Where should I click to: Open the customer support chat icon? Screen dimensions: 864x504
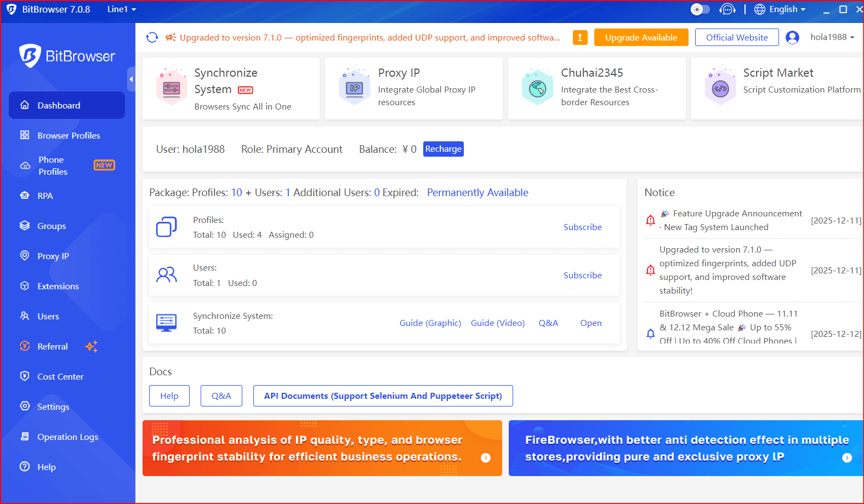727,9
